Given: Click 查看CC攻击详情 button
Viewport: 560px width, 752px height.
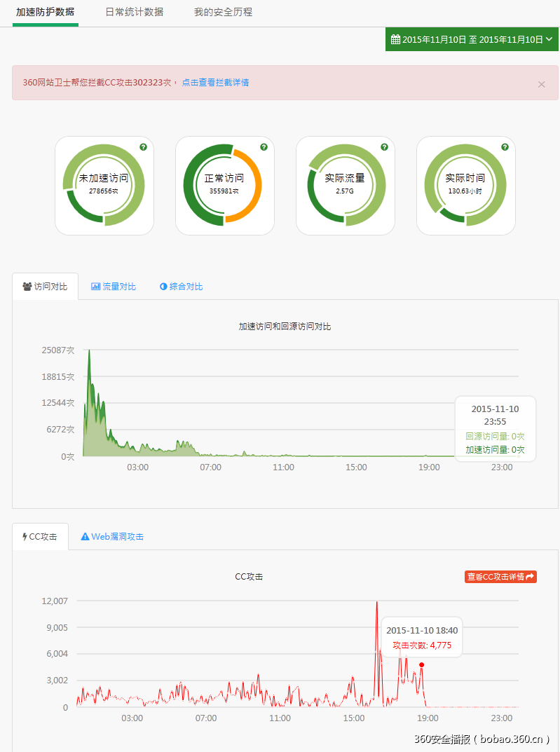Looking at the screenshot, I should [x=500, y=577].
